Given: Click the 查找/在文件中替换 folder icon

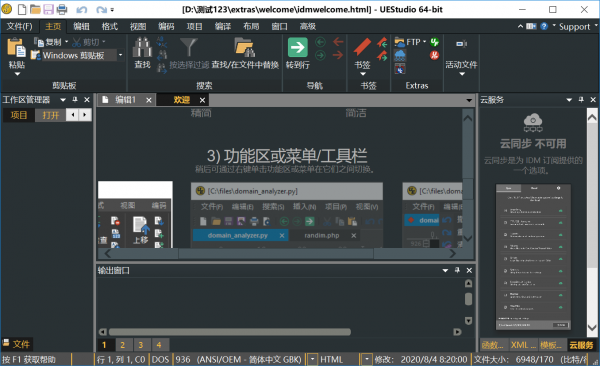Looking at the screenshot, I should point(245,47).
